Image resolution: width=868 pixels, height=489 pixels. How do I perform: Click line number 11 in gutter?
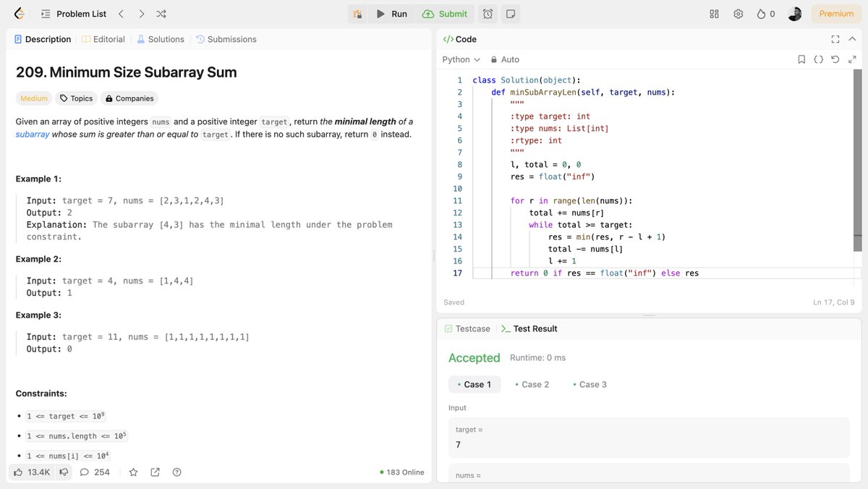click(x=457, y=200)
